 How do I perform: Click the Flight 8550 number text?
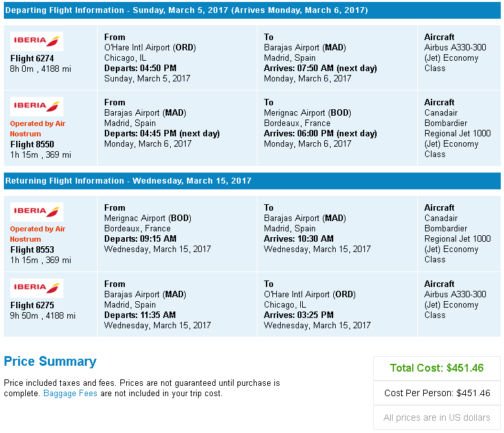pyautogui.click(x=32, y=144)
